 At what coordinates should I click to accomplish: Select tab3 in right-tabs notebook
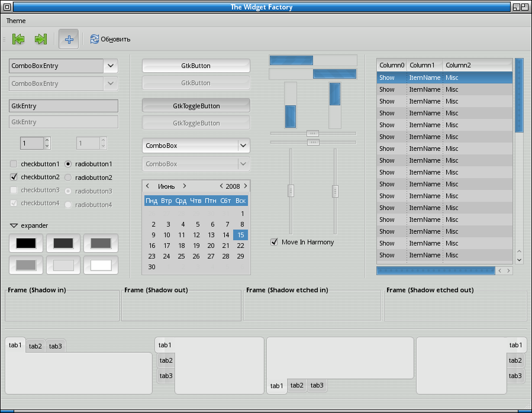(x=515, y=376)
